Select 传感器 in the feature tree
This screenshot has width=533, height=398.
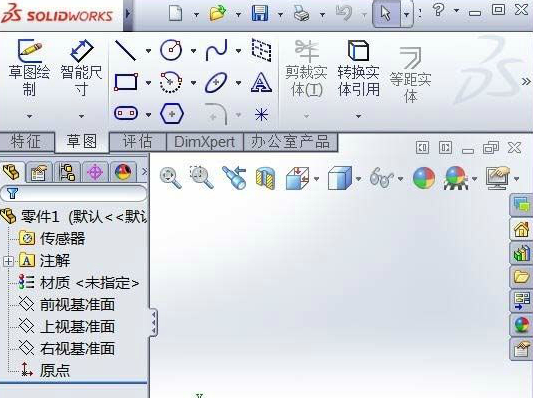pos(62,238)
